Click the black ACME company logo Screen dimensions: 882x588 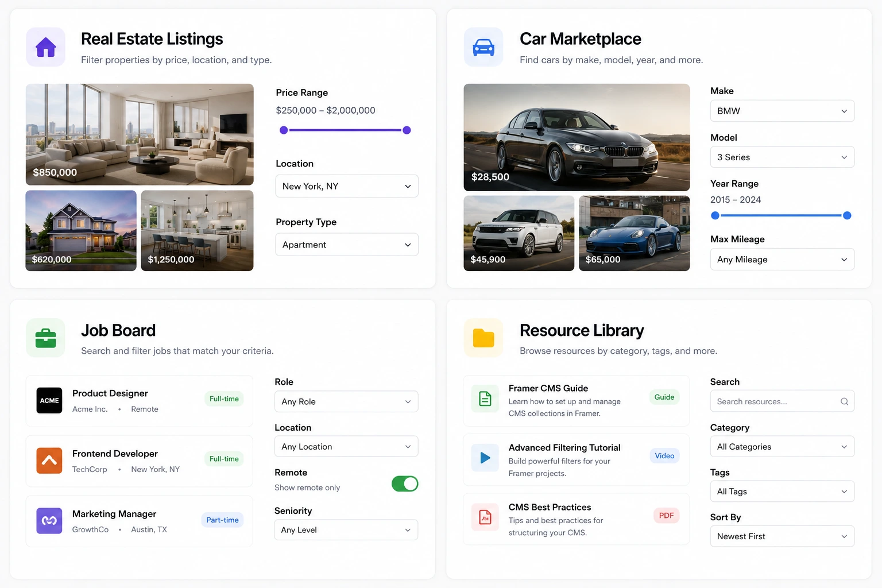49,401
